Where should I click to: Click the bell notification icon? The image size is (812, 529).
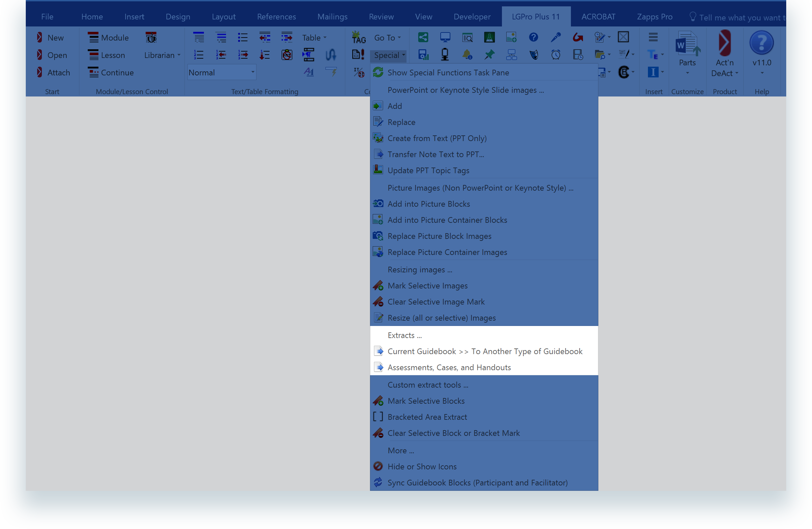(467, 55)
